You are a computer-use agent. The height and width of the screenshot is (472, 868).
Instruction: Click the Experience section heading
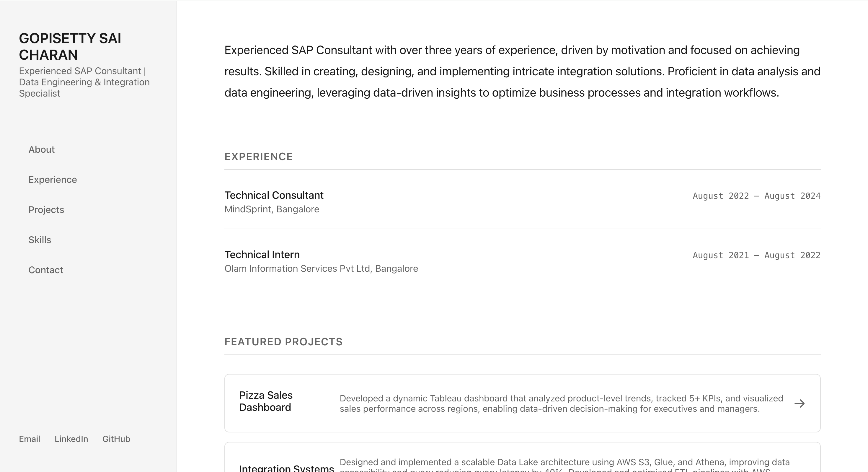(x=258, y=157)
